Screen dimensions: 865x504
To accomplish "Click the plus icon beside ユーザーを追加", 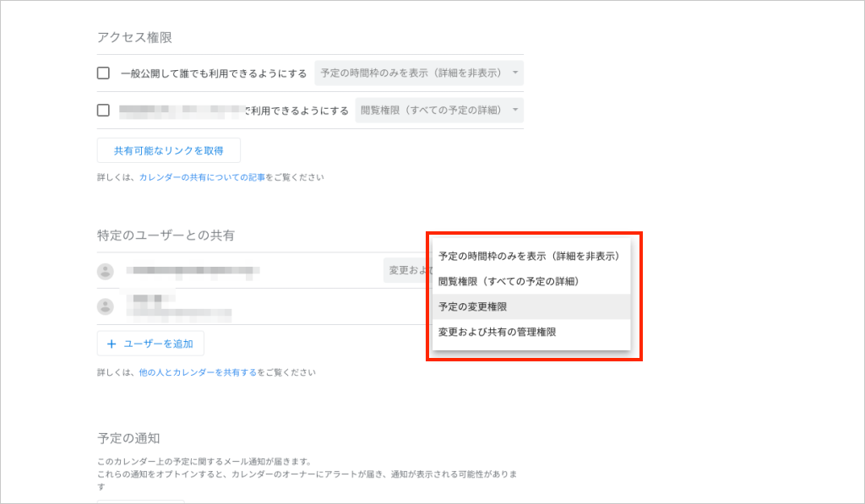I will [x=112, y=344].
